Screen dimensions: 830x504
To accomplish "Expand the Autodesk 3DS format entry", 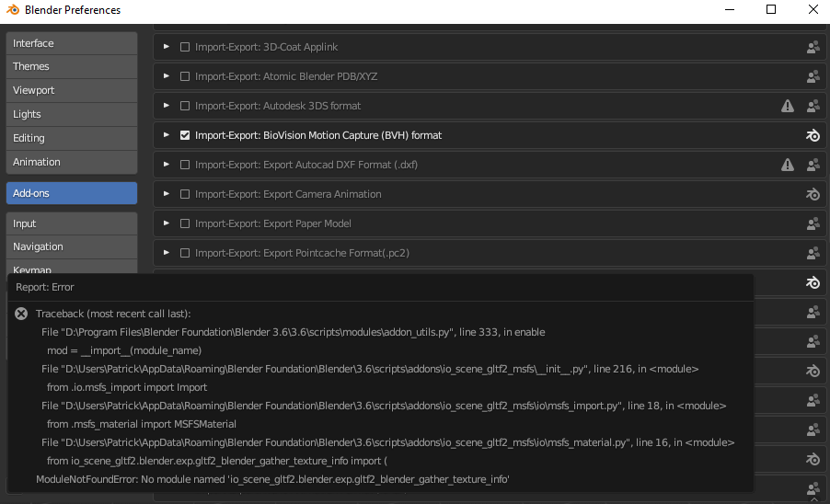I will pos(167,106).
